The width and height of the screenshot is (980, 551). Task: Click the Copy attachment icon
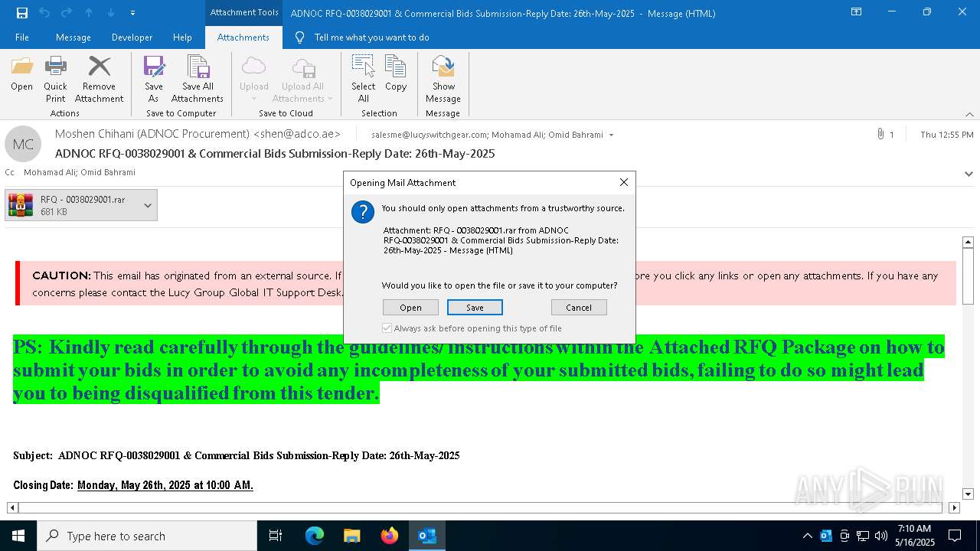pos(396,74)
